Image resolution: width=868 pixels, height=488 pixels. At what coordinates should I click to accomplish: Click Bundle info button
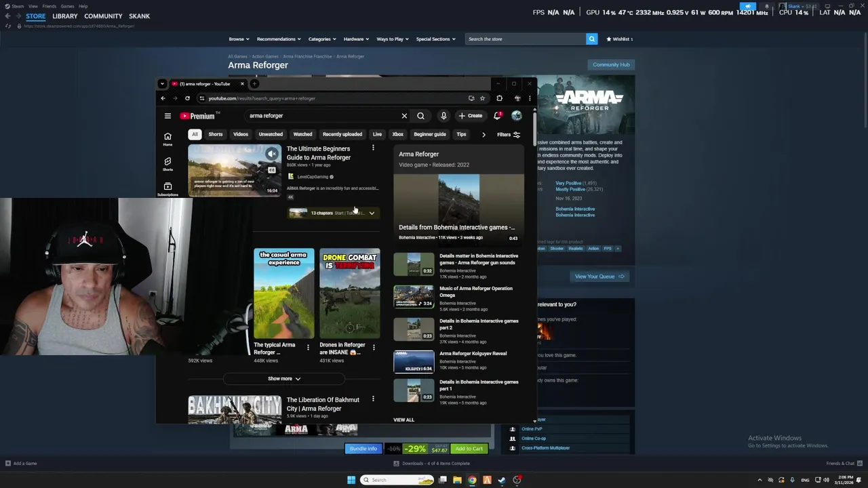[x=363, y=449]
